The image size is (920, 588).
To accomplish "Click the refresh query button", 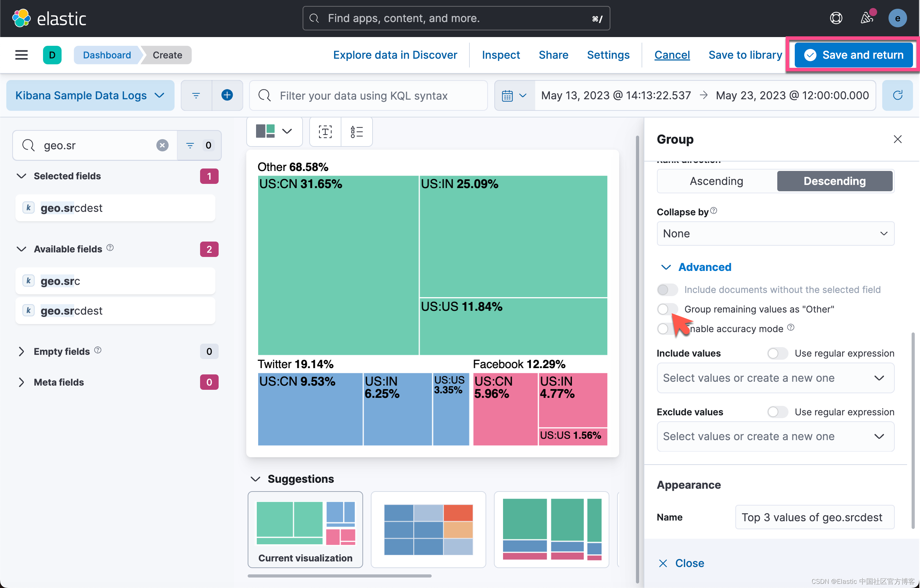I will 898,95.
